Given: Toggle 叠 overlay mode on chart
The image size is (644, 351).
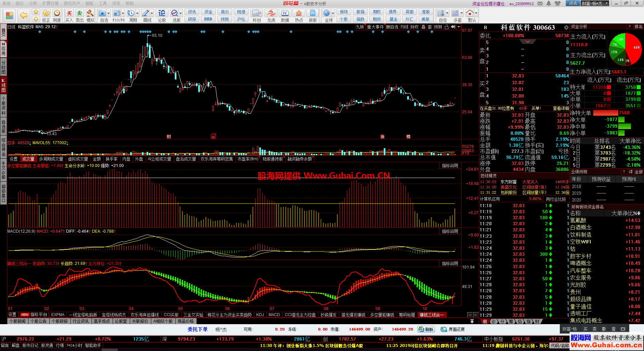Looking at the screenshot, I should pos(423,27).
